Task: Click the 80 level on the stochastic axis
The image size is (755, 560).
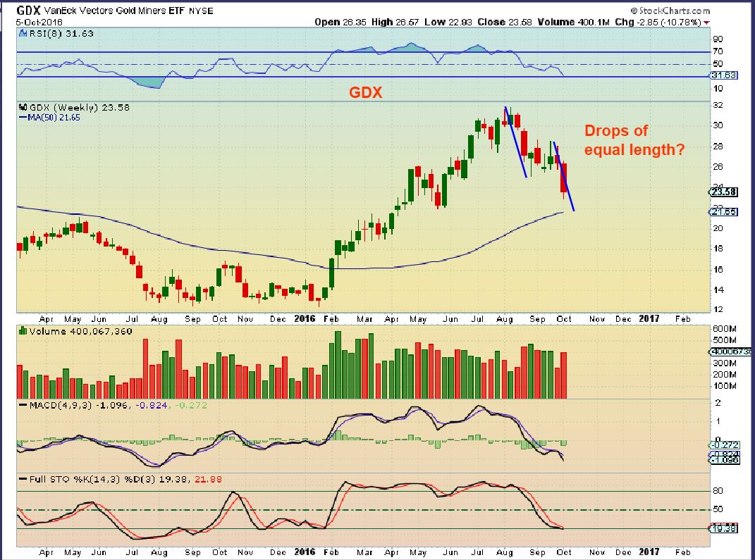Action: (x=718, y=491)
